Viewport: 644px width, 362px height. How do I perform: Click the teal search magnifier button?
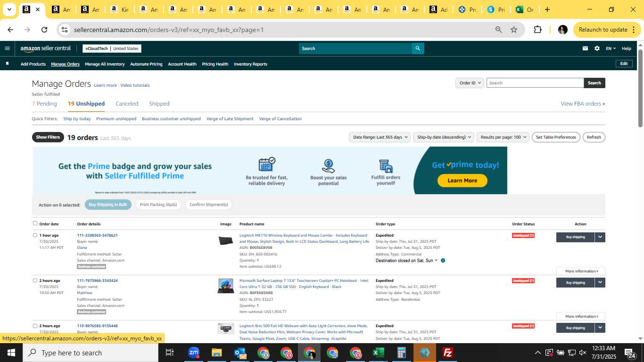pyautogui.click(x=418, y=49)
